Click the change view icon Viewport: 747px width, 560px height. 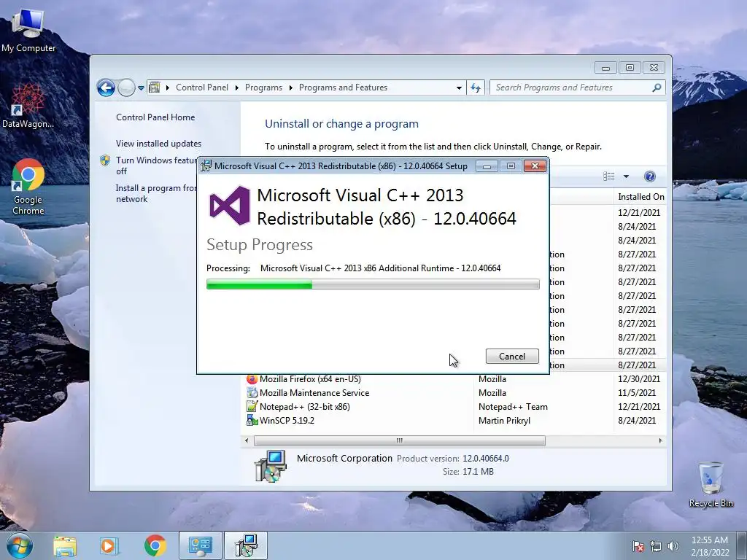coord(609,176)
